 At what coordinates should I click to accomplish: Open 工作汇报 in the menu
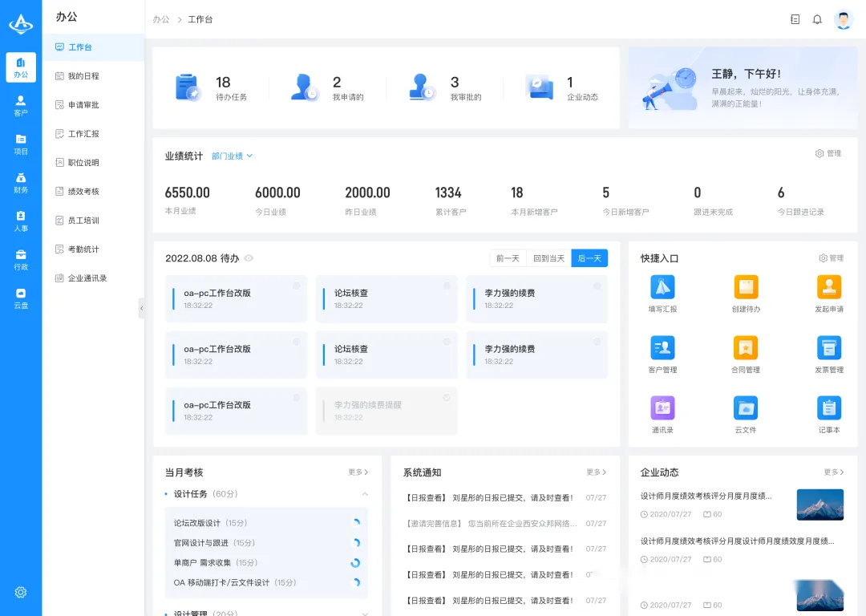coord(93,134)
